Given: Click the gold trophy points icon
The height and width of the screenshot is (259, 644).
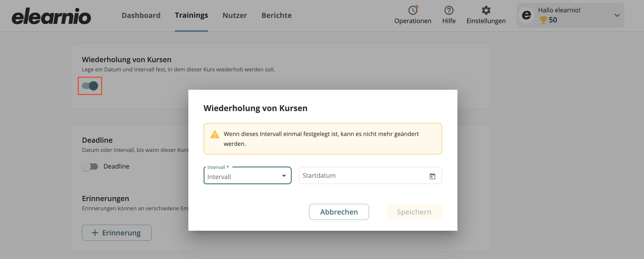Looking at the screenshot, I should (x=543, y=20).
